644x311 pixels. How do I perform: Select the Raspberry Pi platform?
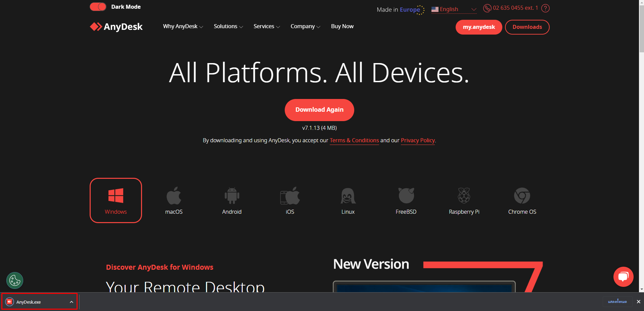pyautogui.click(x=464, y=200)
